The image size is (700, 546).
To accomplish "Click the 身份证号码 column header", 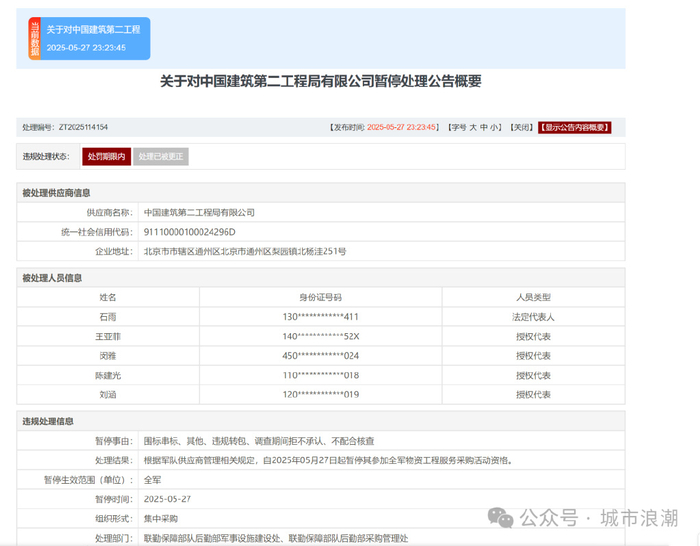I will point(321,297).
